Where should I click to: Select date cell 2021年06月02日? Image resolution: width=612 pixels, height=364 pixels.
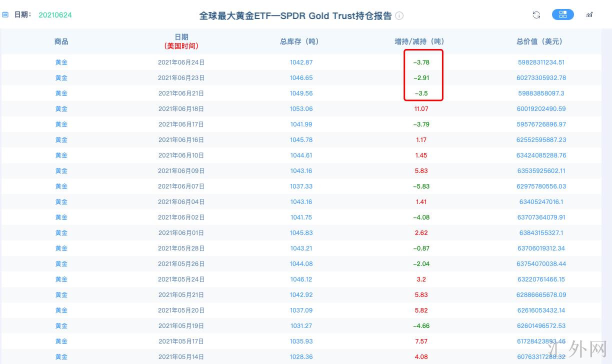pyautogui.click(x=181, y=217)
